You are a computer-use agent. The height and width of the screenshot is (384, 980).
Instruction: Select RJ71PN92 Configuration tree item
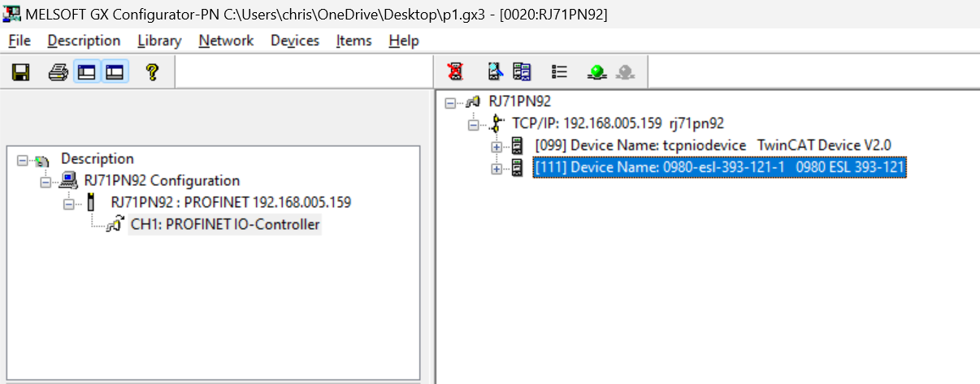(163, 181)
